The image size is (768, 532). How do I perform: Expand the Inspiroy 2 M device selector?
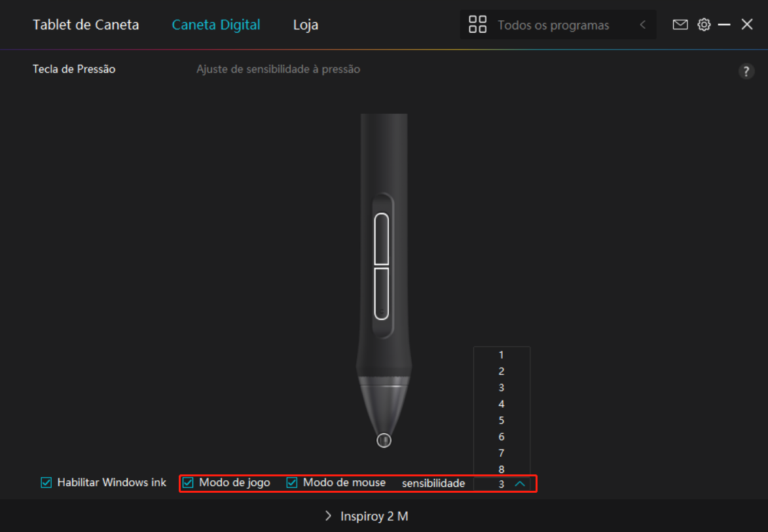pos(367,516)
